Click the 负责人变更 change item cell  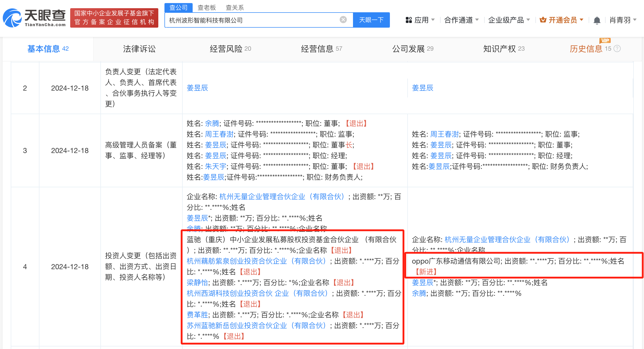point(141,88)
